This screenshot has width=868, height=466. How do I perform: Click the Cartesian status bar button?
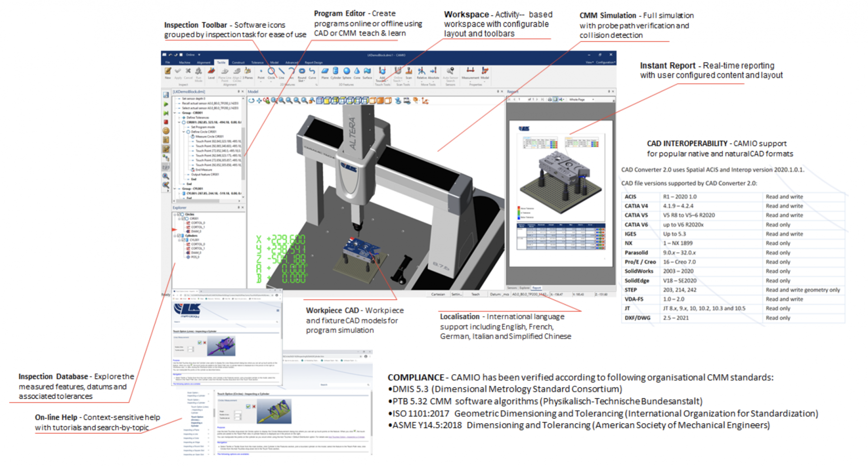438,295
